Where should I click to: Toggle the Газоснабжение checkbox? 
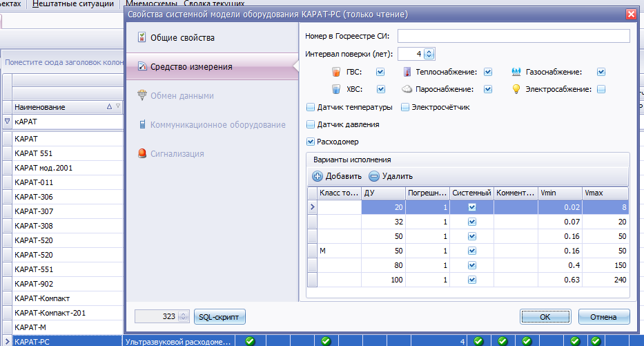[x=601, y=72]
